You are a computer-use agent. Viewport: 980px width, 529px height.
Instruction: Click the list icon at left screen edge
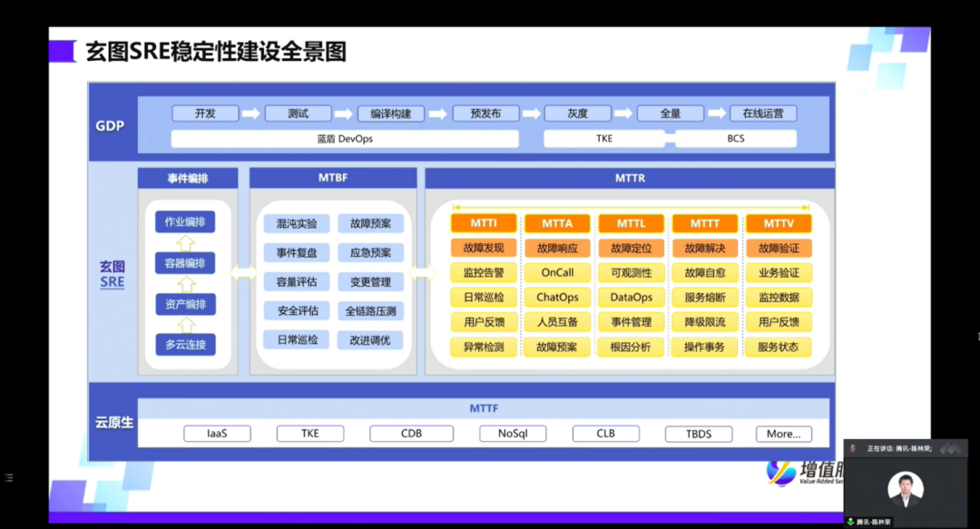click(x=9, y=477)
